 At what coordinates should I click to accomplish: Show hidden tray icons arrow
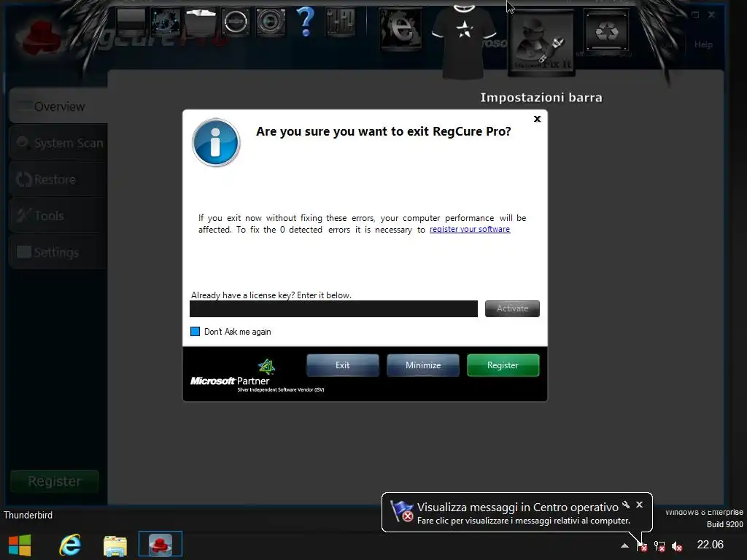pos(624,545)
